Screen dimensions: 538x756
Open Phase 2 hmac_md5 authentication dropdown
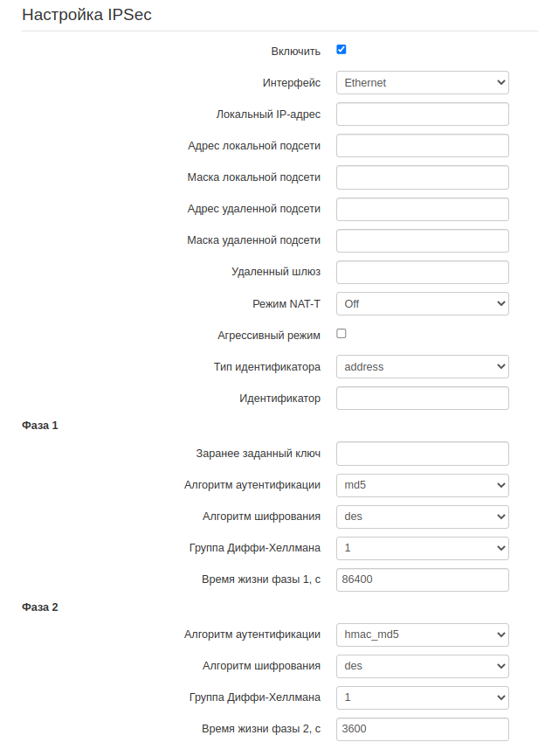[422, 635]
